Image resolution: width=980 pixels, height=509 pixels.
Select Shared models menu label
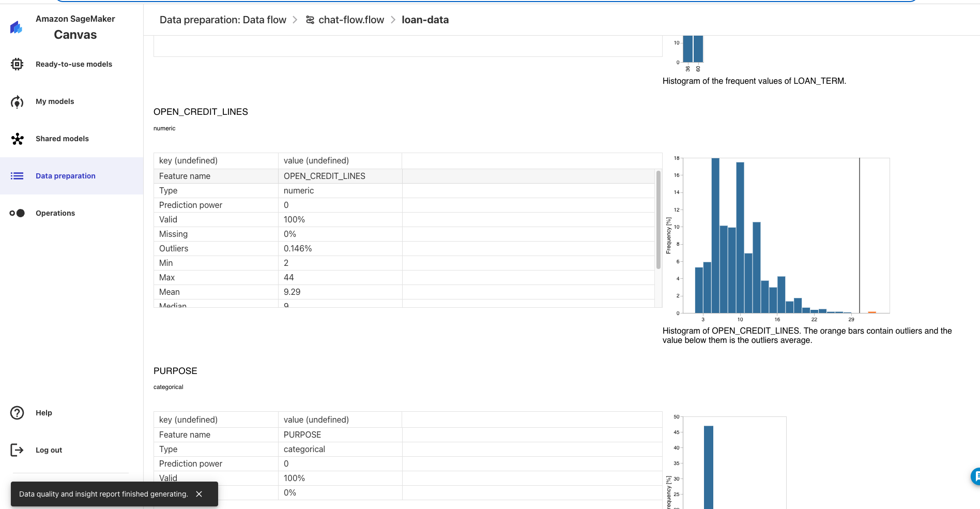(62, 139)
